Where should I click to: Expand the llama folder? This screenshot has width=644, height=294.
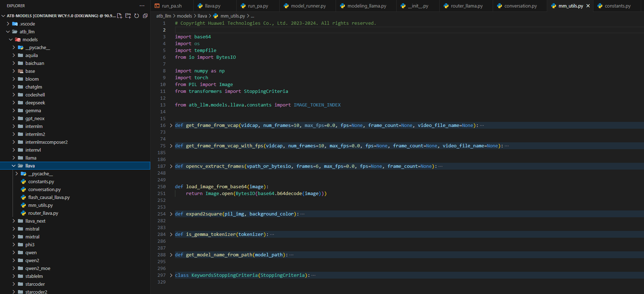[x=14, y=158]
